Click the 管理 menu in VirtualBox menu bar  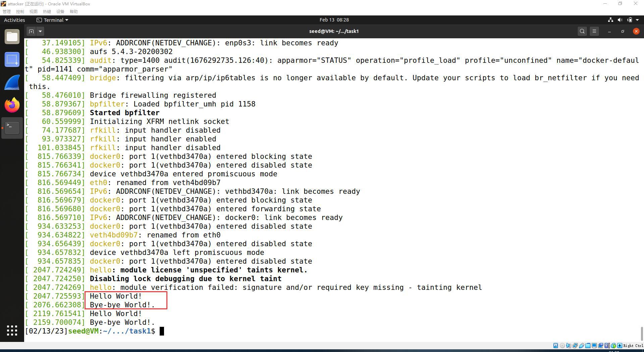click(x=7, y=11)
